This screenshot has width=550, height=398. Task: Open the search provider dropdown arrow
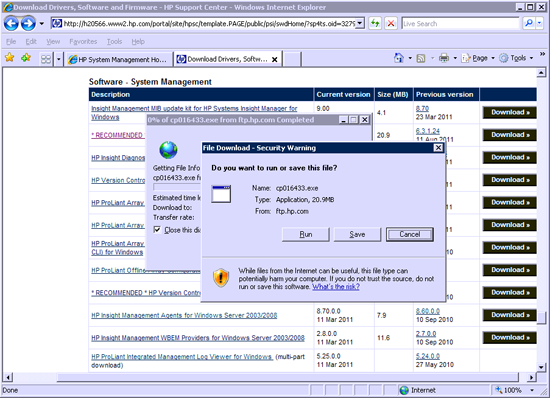(x=539, y=23)
